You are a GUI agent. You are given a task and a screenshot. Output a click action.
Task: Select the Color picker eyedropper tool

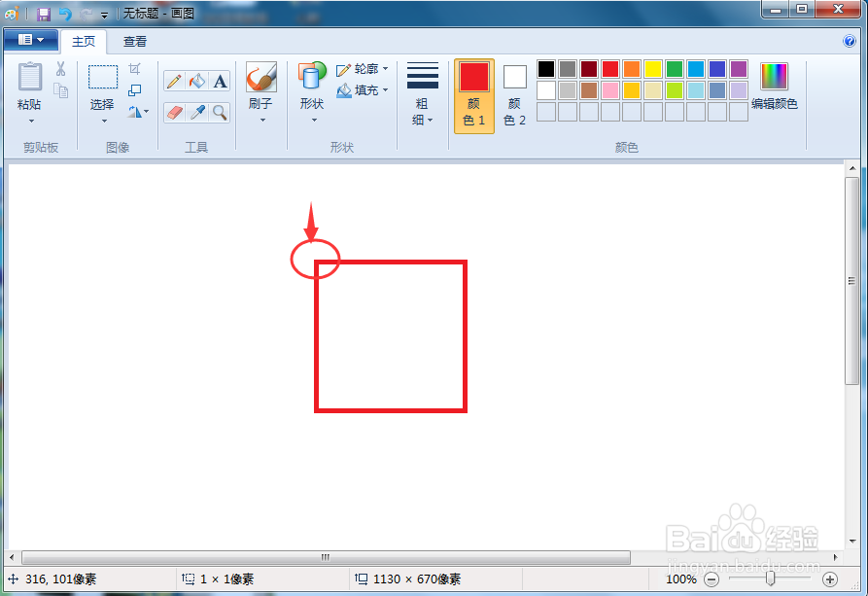coord(197,113)
